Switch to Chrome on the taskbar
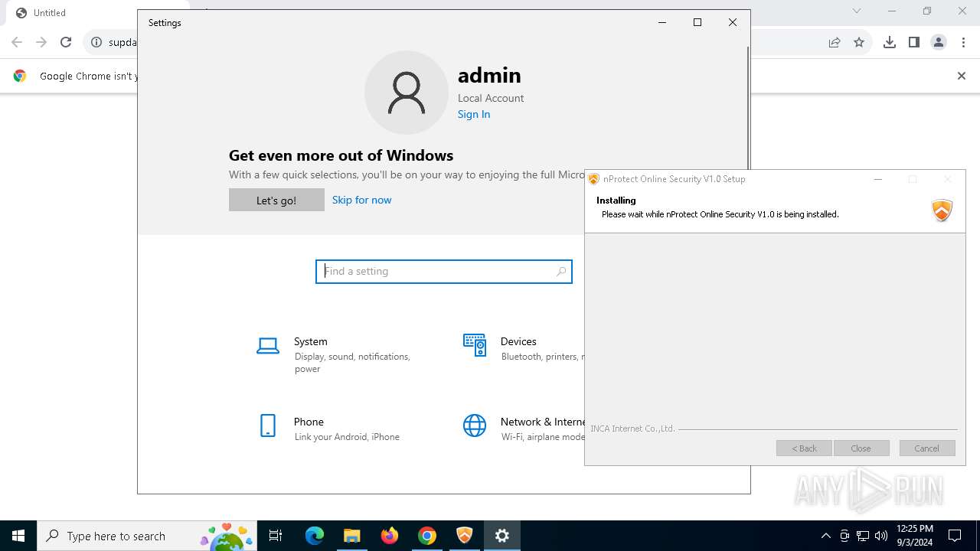The image size is (980, 551). tap(427, 536)
